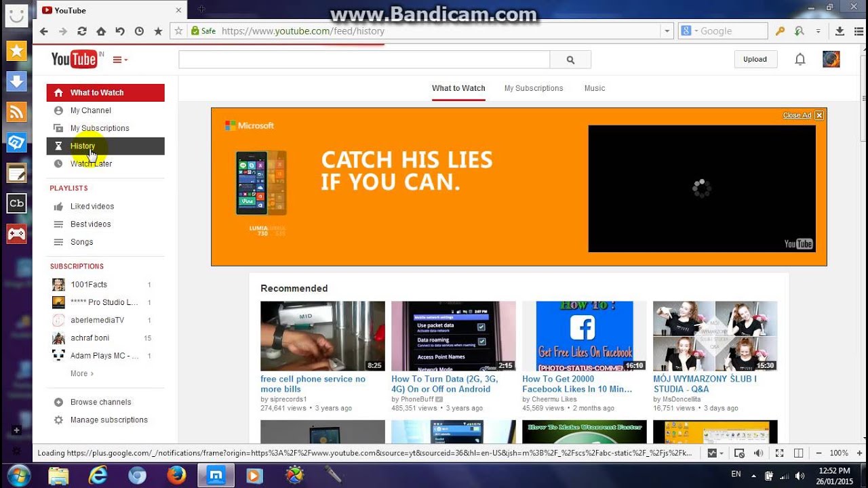Open My Channel in sidebar
Screen dimensions: 868x488
105,110
